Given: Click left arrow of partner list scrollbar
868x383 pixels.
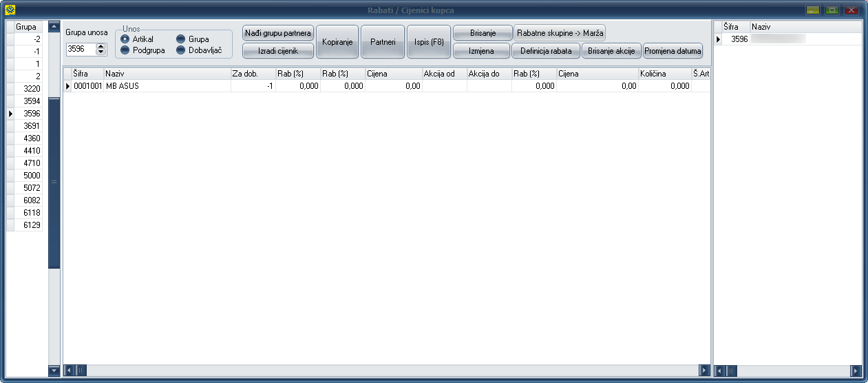Looking at the screenshot, I should tap(721, 371).
